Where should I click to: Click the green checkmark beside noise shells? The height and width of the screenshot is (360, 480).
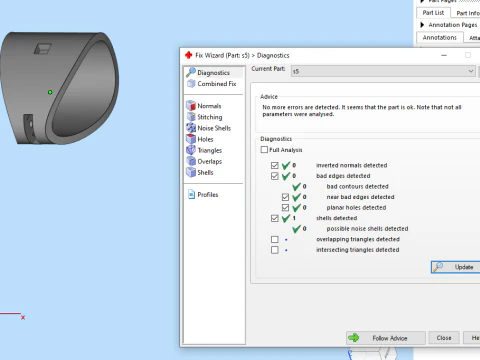click(296, 229)
